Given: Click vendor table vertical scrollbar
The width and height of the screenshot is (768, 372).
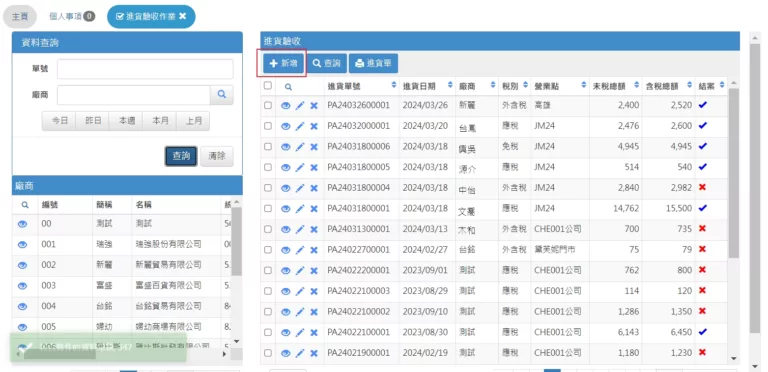Looking at the screenshot, I should click(x=236, y=242).
